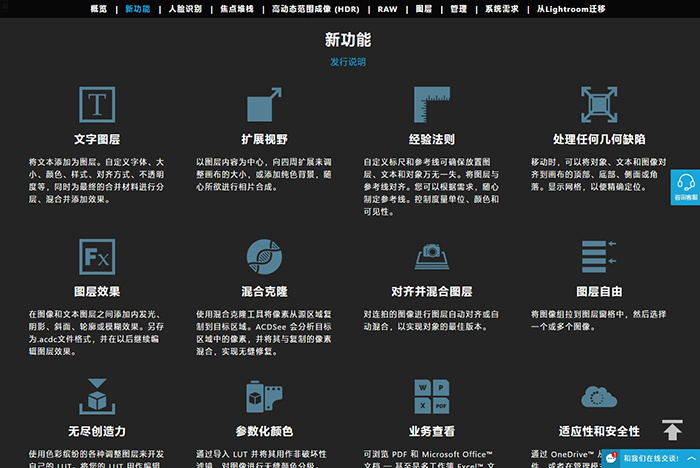Click the 适应性和安全性 heading
Image resolution: width=700 pixels, height=468 pixels.
[599, 431]
